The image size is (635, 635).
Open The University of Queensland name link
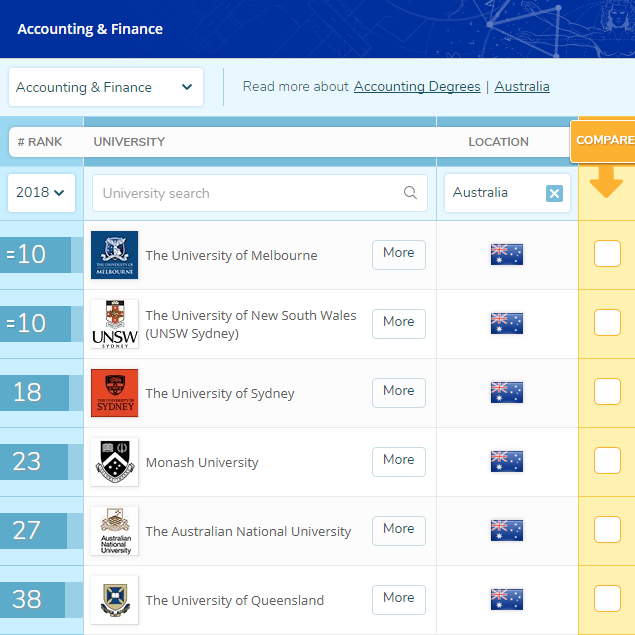[235, 600]
